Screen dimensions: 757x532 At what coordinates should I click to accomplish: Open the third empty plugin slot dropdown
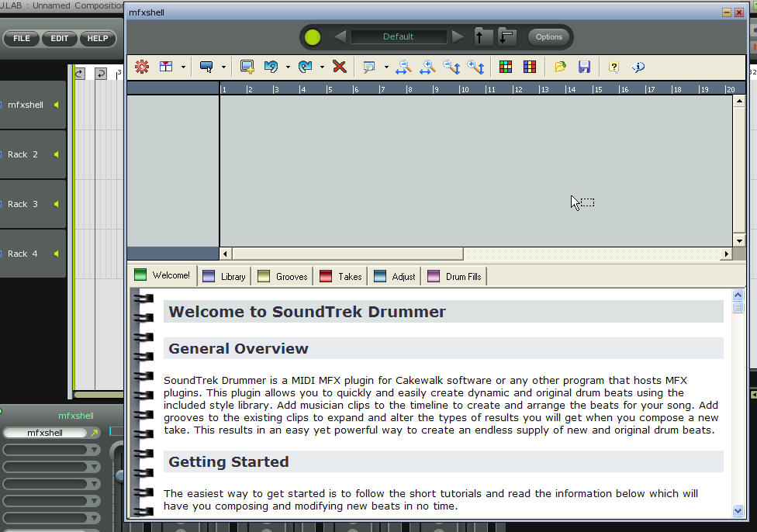pyautogui.click(x=95, y=484)
